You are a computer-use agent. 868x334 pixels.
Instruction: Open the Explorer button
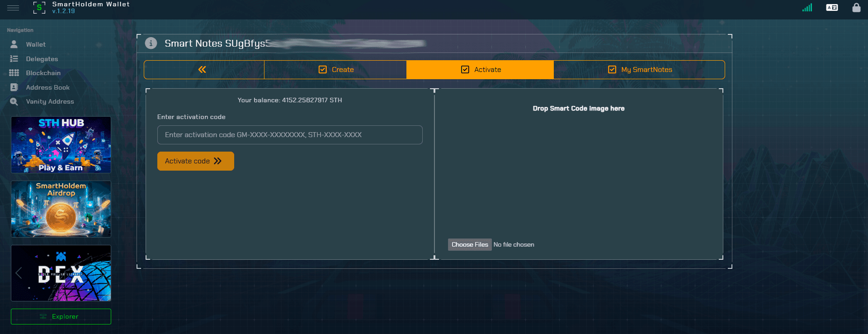(61, 316)
